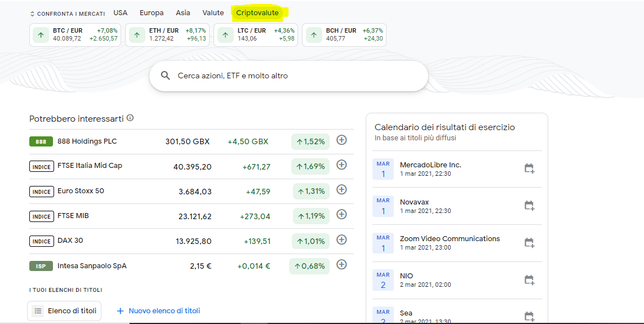Viewport: 644px width, 324px height.
Task: Add Zoom Video Communications earnings to calendar
Action: coord(530,243)
